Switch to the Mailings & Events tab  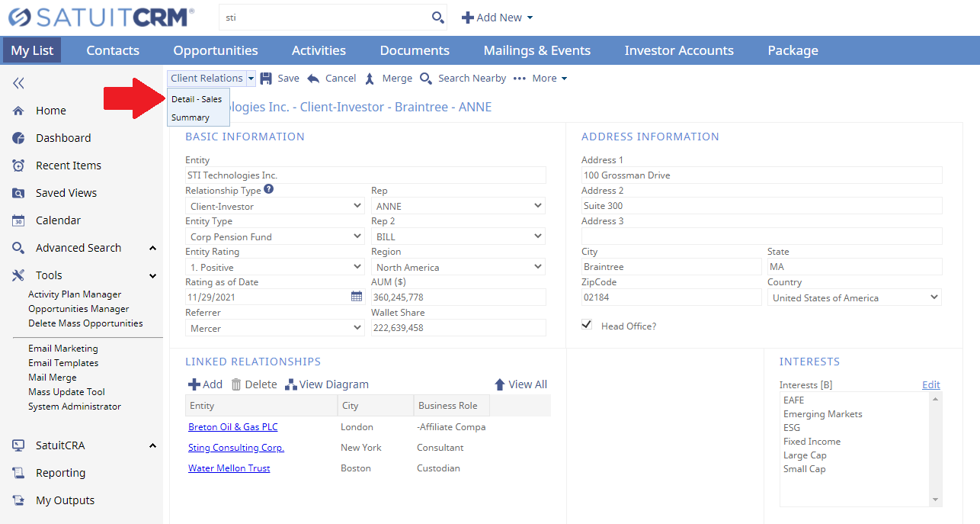(537, 50)
